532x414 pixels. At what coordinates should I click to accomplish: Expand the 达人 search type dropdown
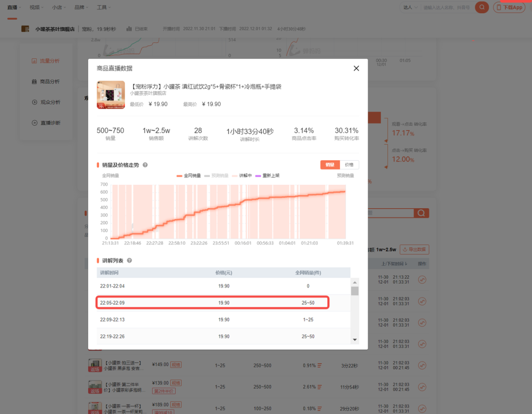410,7
